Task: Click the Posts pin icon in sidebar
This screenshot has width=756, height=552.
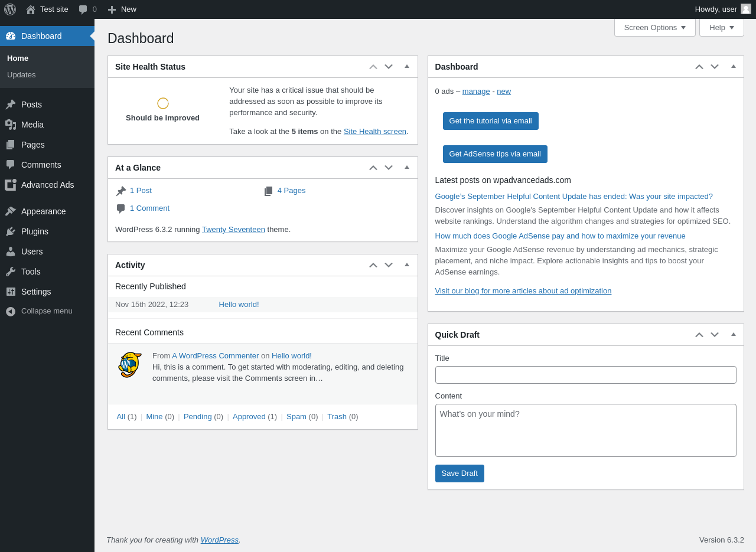Action: point(11,104)
